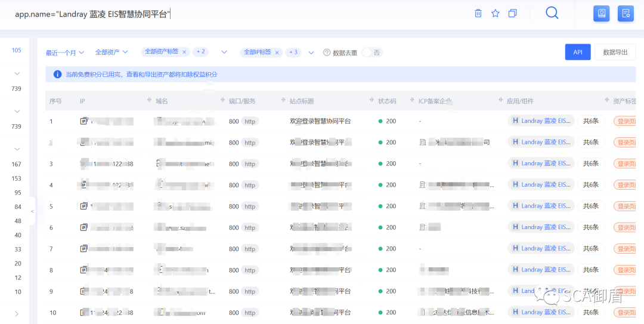Expand sidebar section above first 739

(x=17, y=73)
